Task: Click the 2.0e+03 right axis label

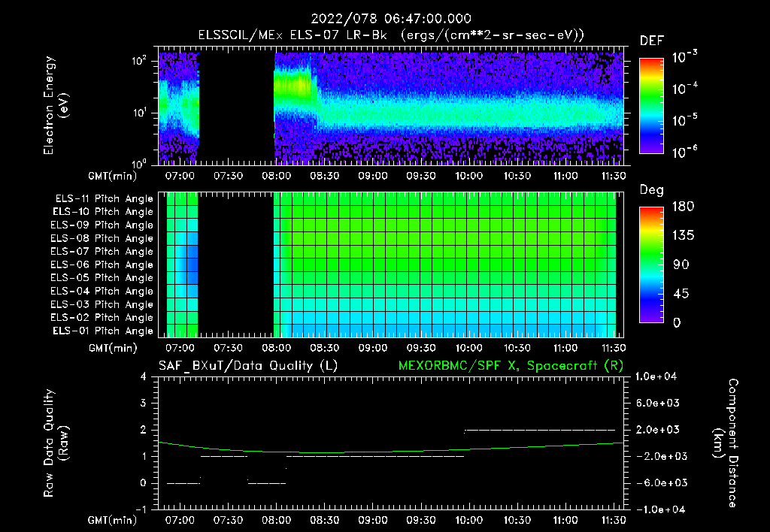Action: [657, 429]
